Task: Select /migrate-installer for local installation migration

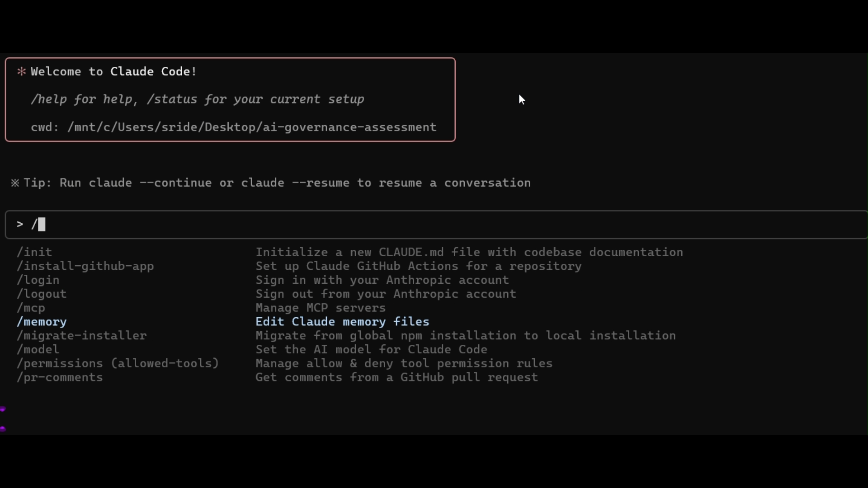Action: tap(82, 335)
